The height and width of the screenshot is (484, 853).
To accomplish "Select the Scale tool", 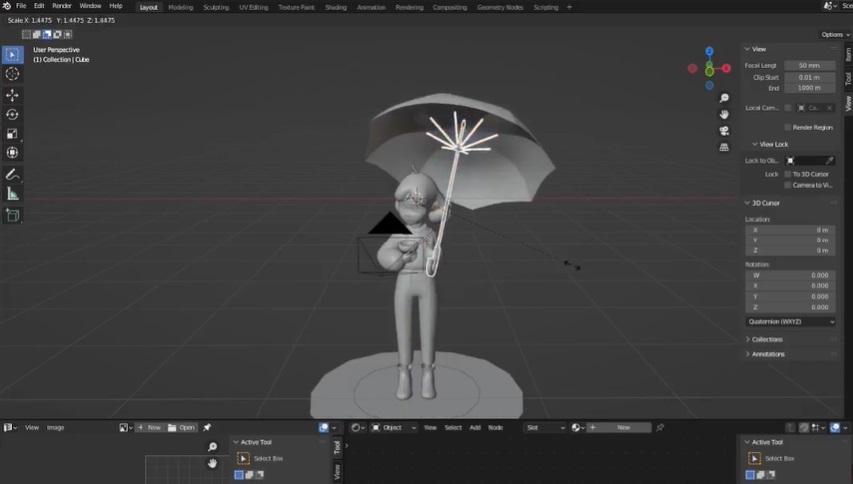I will [13, 134].
